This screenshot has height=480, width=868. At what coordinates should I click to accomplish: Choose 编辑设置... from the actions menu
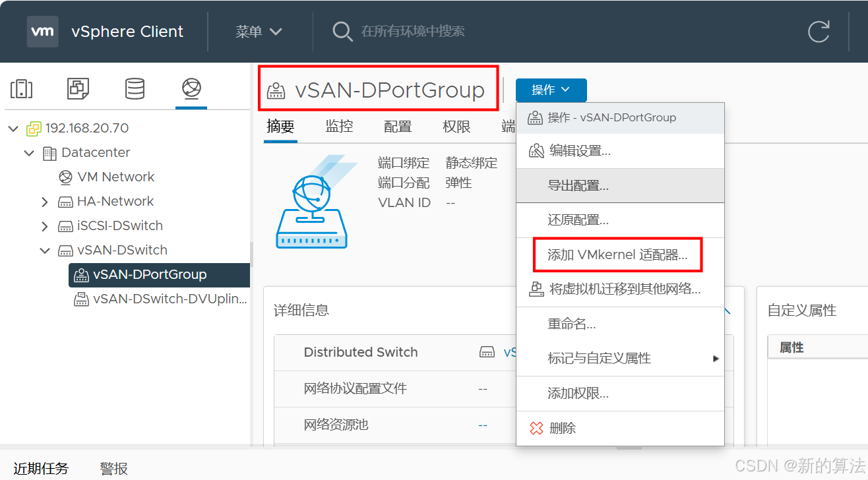[x=620, y=151]
